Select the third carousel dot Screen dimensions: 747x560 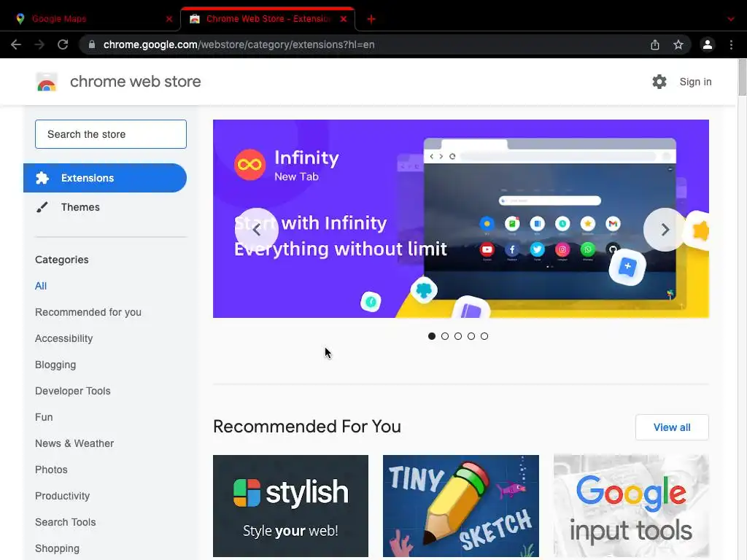tap(458, 336)
